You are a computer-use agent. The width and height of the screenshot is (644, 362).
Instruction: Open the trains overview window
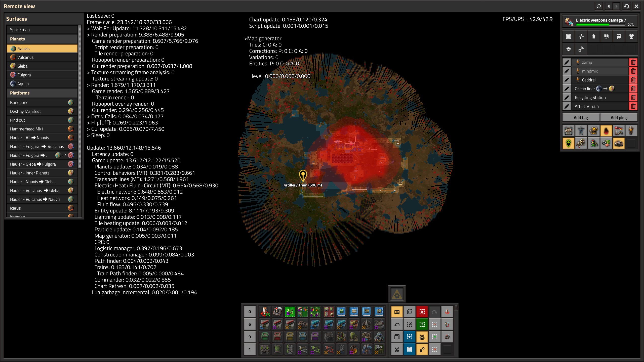pyautogui.click(x=619, y=36)
